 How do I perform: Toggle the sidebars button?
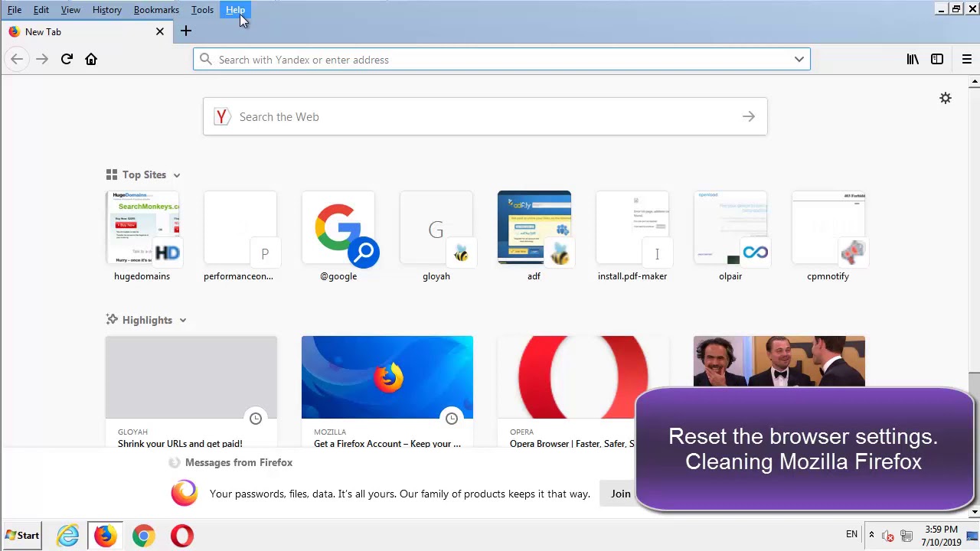[937, 59]
